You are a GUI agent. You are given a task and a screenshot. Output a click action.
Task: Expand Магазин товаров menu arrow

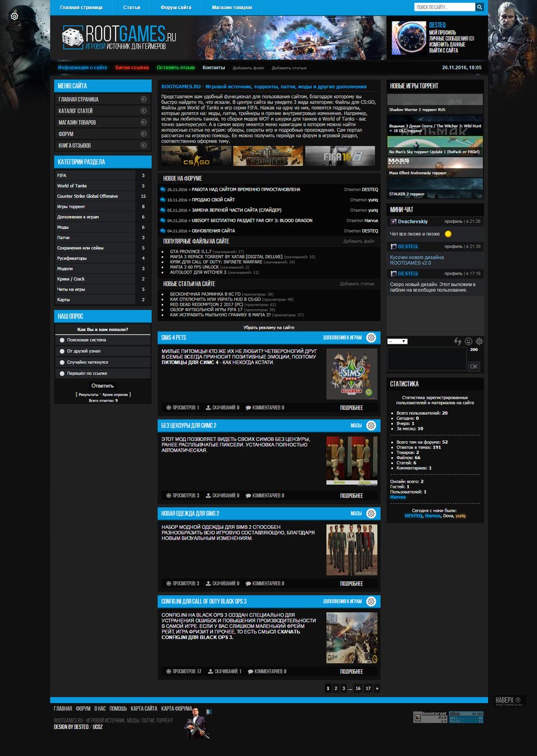coord(144,122)
